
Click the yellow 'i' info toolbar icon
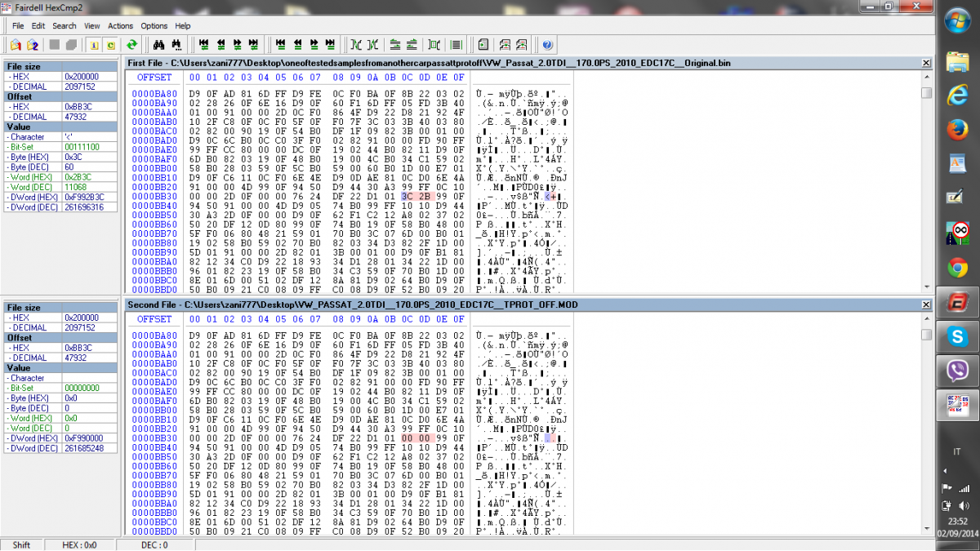93,44
